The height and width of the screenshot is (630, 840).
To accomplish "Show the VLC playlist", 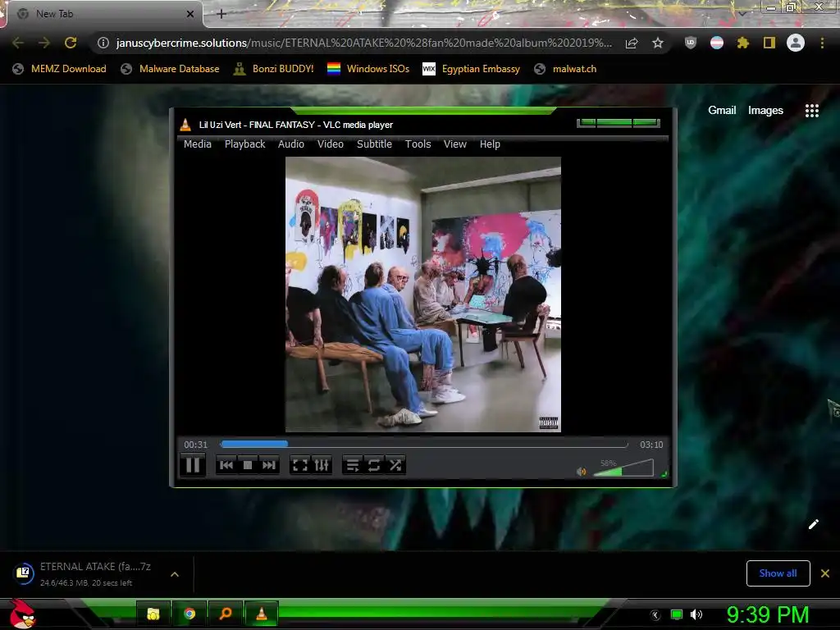I will 352,465.
